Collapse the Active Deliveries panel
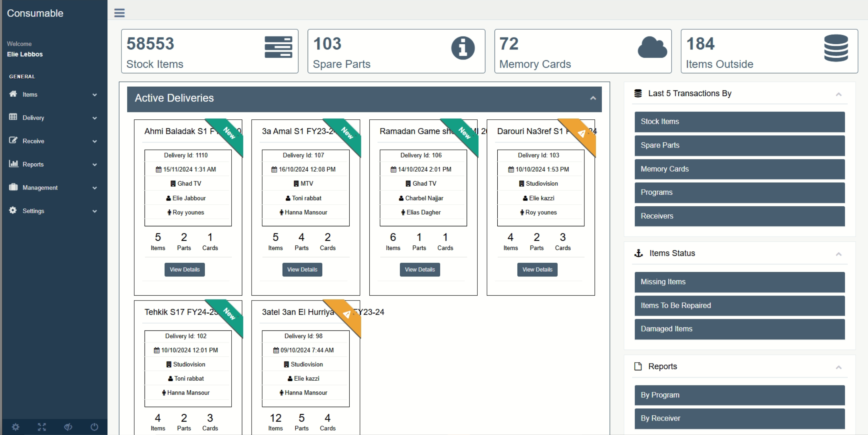868x435 pixels. [593, 98]
